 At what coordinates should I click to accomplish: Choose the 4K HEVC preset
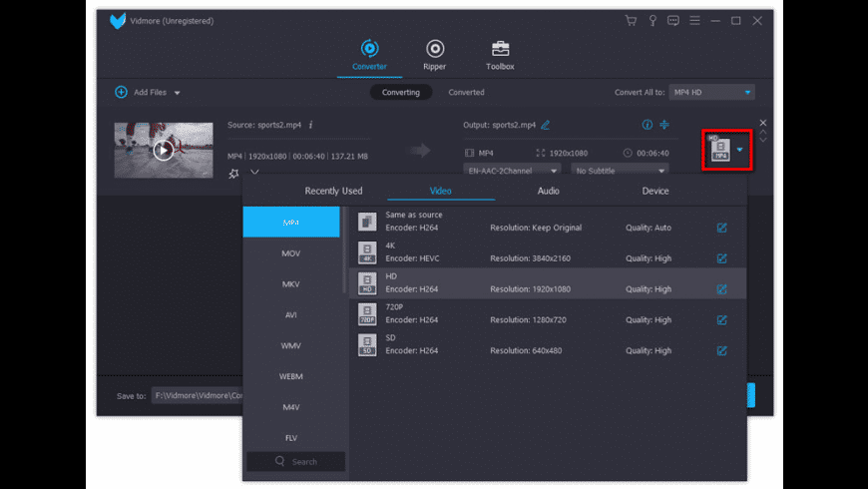548,251
